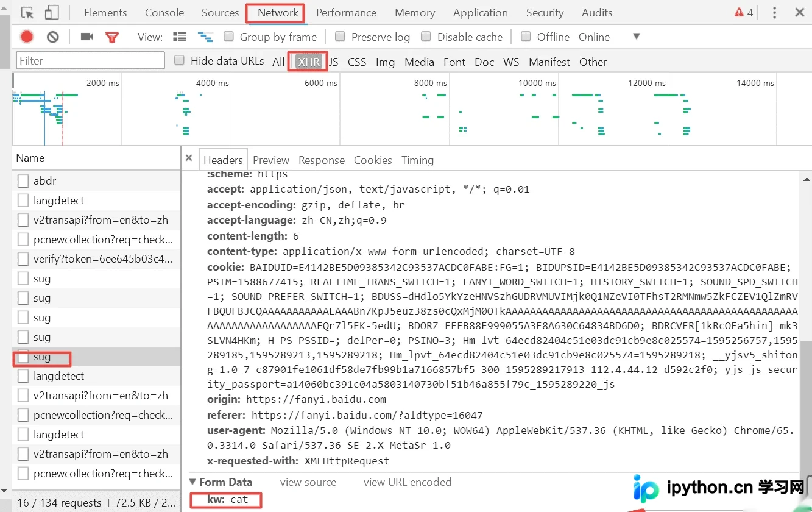812x512 pixels.
Task: View the Response tab
Action: (322, 160)
